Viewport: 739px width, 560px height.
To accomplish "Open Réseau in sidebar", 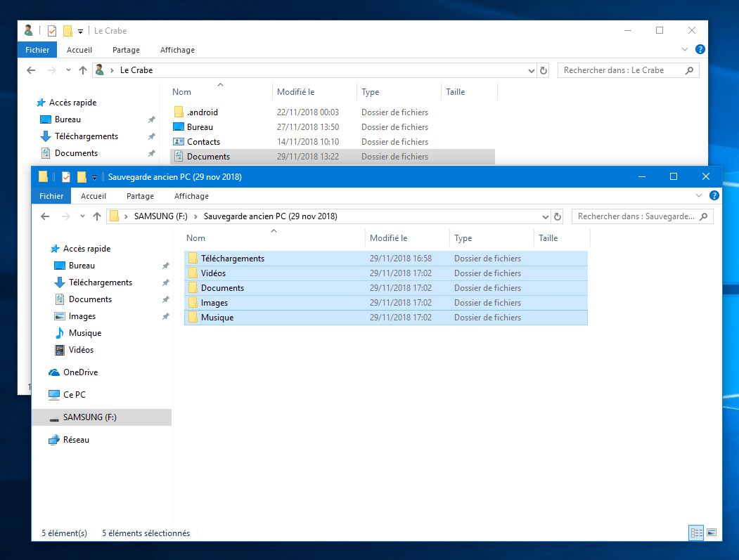I will pyautogui.click(x=76, y=440).
